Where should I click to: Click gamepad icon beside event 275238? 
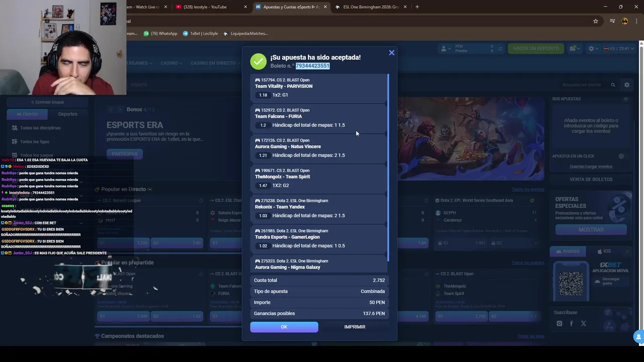pos(258,201)
